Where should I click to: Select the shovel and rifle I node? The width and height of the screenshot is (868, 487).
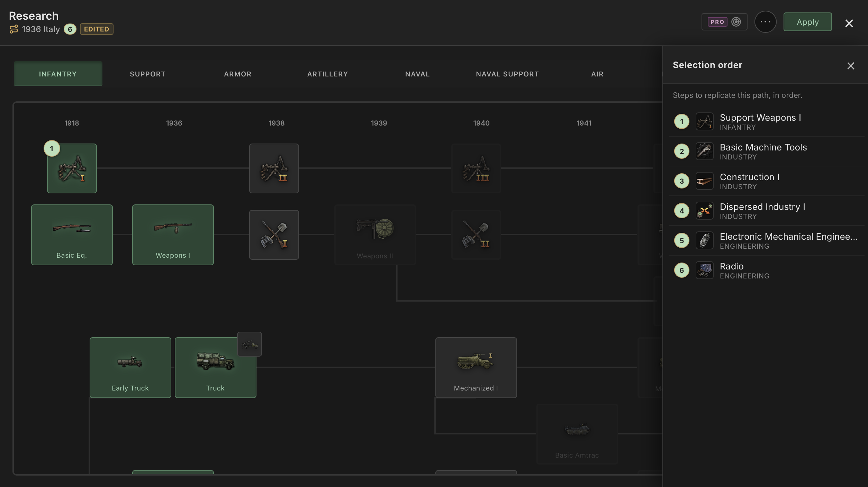[274, 235]
